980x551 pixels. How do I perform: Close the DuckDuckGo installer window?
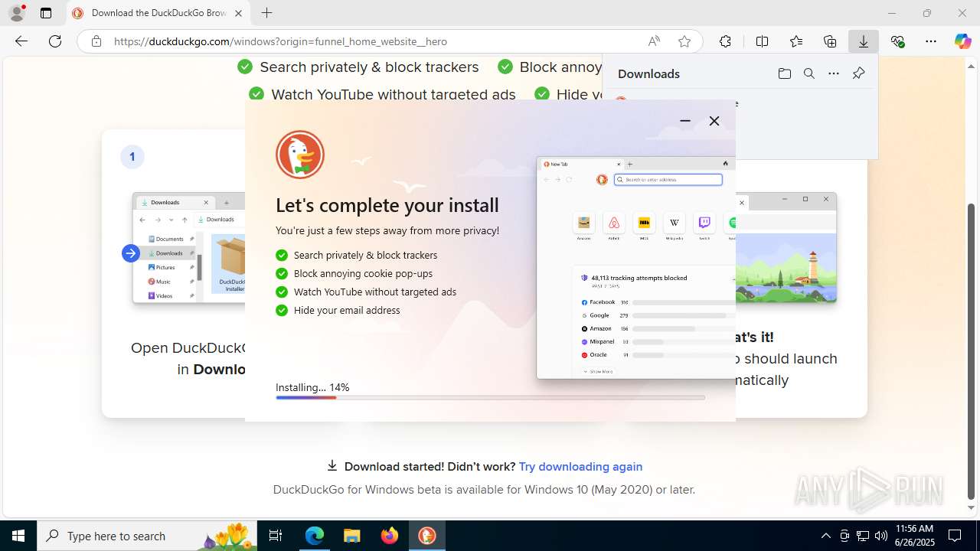(714, 121)
